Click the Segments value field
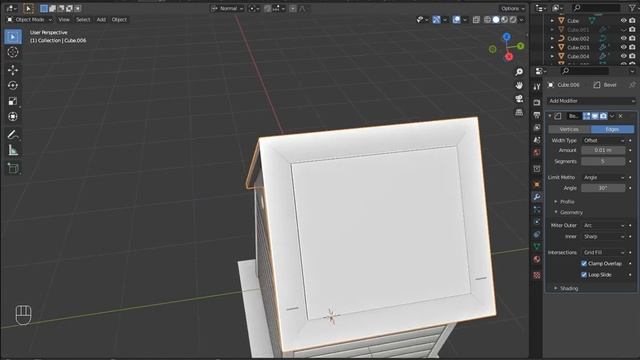The width and height of the screenshot is (640, 360). tap(603, 162)
